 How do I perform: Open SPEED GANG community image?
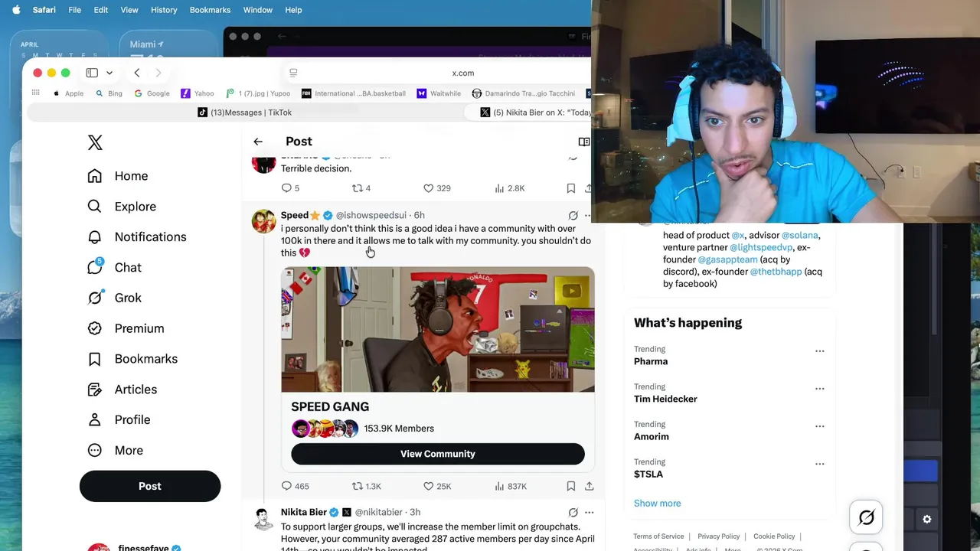438,330
